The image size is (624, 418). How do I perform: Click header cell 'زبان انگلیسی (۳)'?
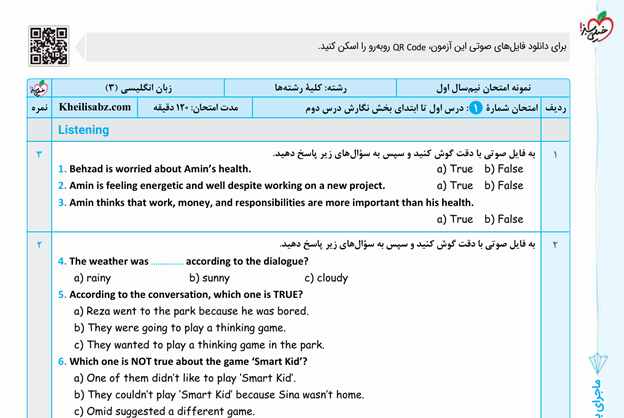click(138, 88)
